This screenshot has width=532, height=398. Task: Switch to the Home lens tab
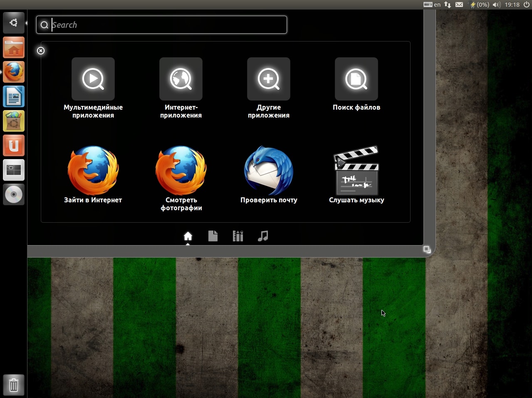click(188, 236)
